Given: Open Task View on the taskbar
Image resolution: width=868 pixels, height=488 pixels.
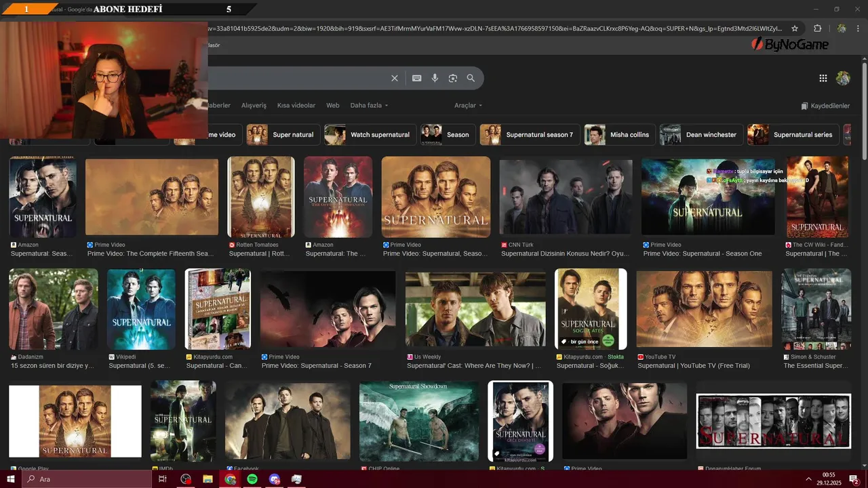Looking at the screenshot, I should point(163,479).
